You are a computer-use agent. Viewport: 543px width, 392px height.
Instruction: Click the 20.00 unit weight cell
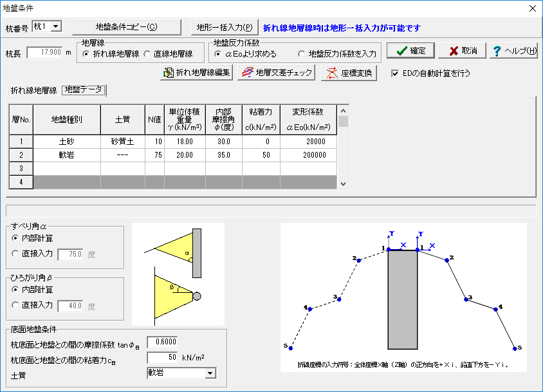point(185,155)
